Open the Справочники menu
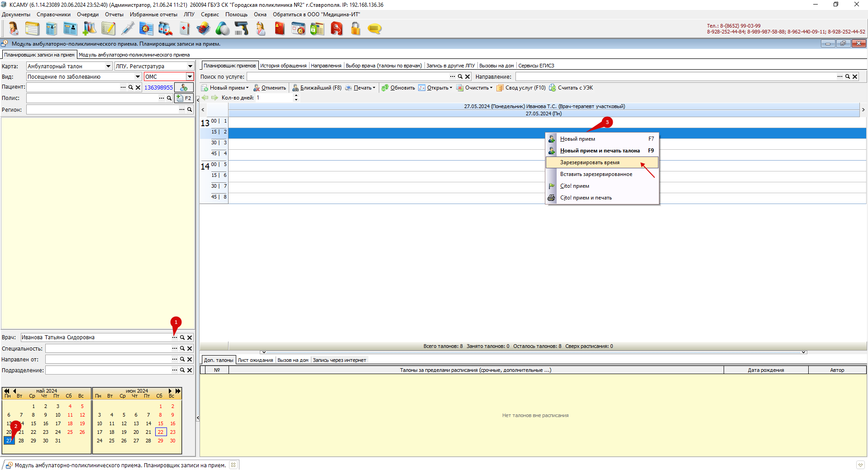Image resolution: width=868 pixels, height=470 pixels. coord(53,14)
